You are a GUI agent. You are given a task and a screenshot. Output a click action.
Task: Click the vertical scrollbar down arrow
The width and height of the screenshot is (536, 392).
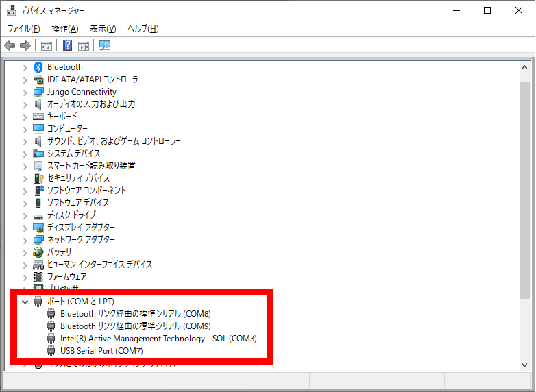[x=524, y=365]
